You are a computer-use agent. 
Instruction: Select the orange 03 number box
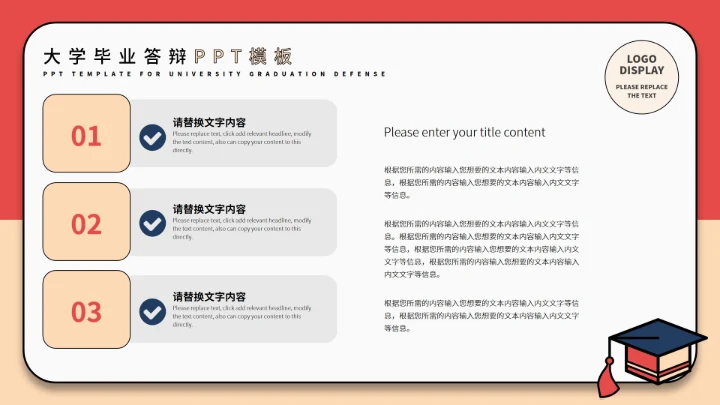point(86,310)
